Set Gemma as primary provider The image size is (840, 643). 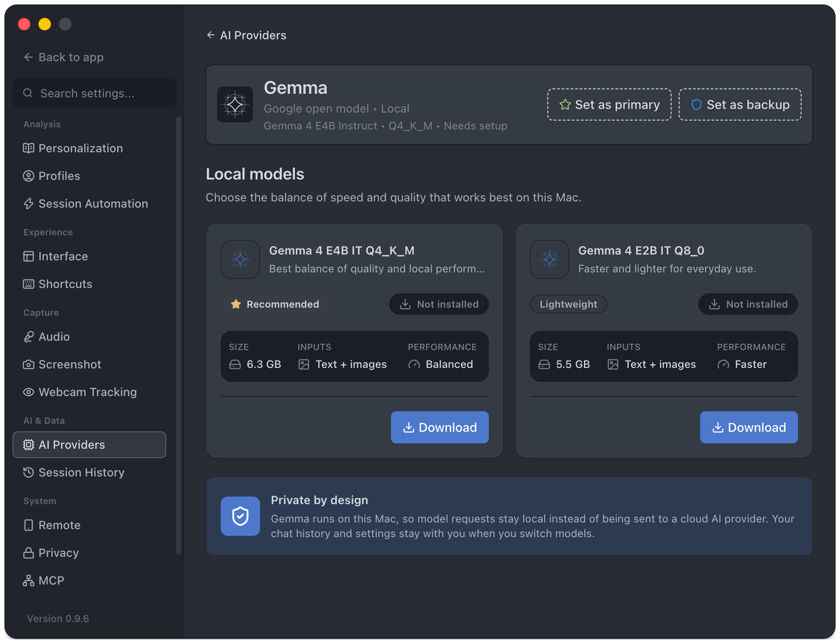click(x=609, y=104)
